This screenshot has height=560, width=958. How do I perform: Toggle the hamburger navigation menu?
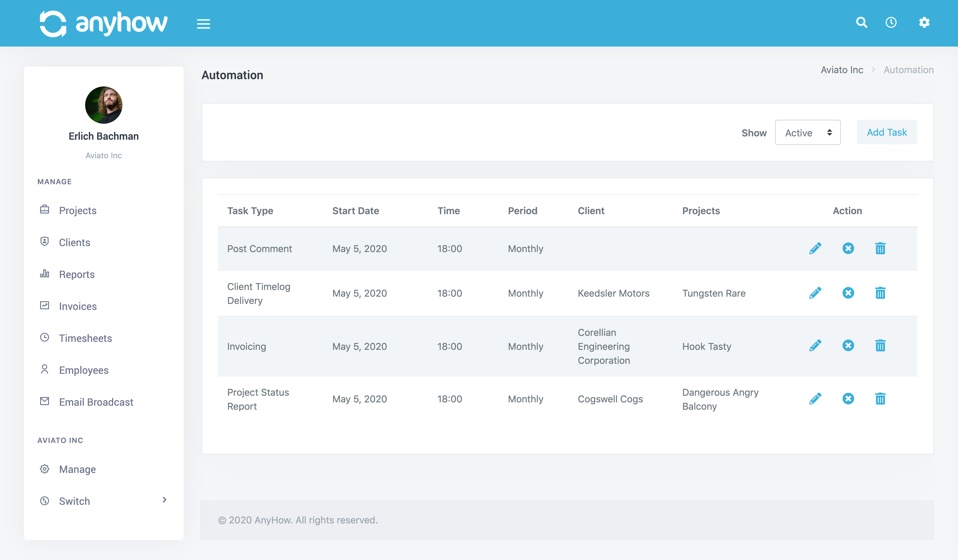(203, 23)
